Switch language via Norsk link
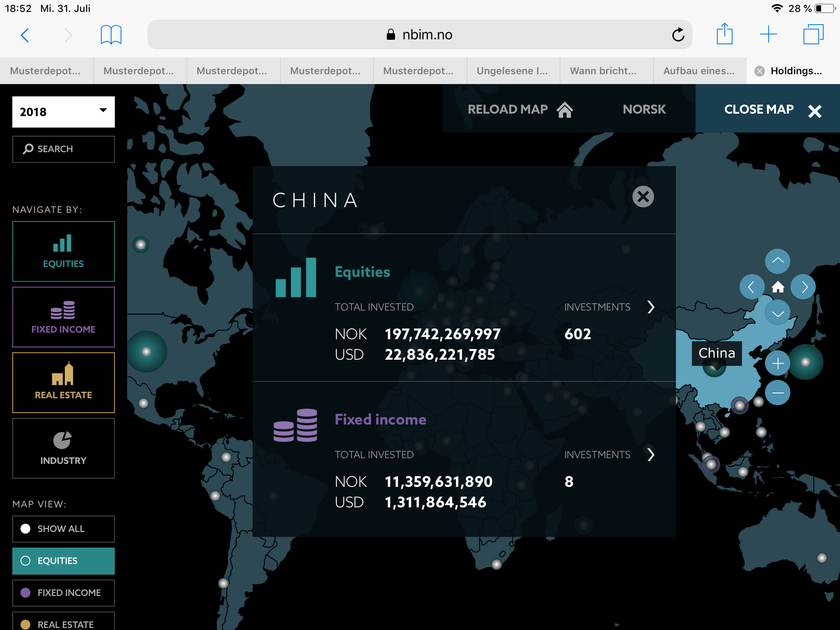Screen dimensions: 840x630 644,110
